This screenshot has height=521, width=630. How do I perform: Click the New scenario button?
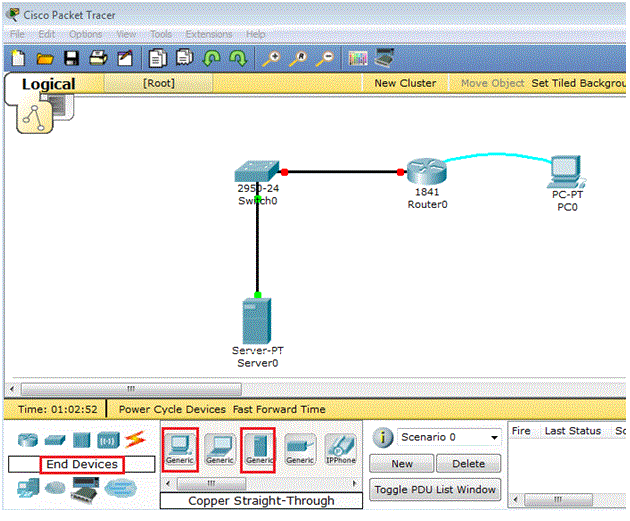[402, 464]
